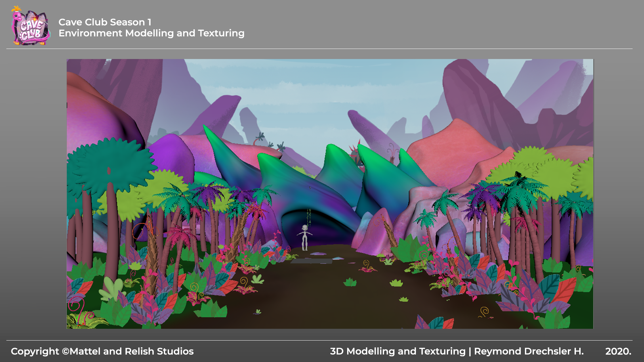This screenshot has width=644, height=362.
Task: Click "Environment Modelling and Texturing" subtitle text
Action: [151, 33]
